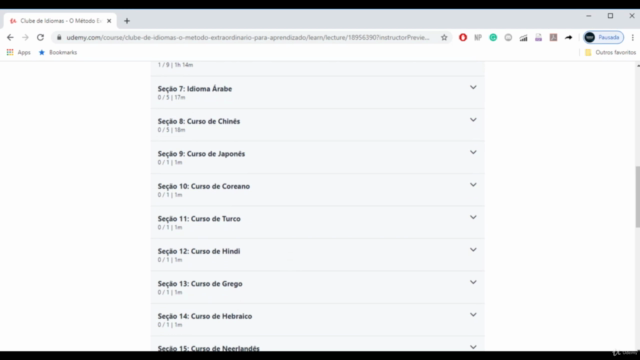
Task: Click the page vertical scrollbar thumb
Action: point(638,197)
